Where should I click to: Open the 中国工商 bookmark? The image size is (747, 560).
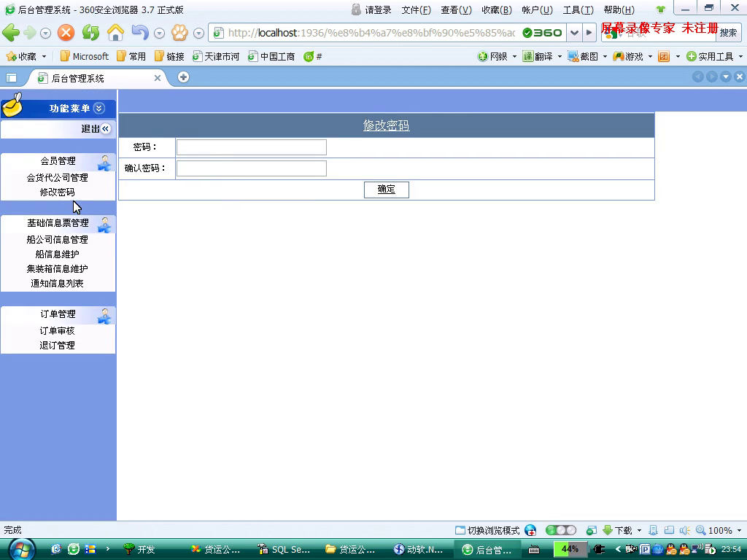271,57
